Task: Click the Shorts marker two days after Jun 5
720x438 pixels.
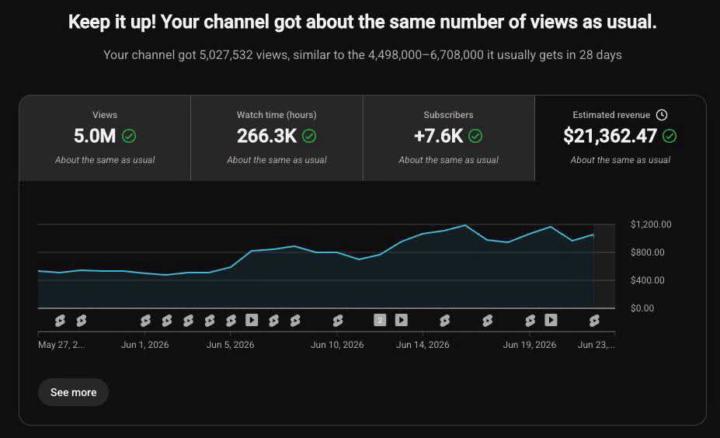Action: (274, 320)
